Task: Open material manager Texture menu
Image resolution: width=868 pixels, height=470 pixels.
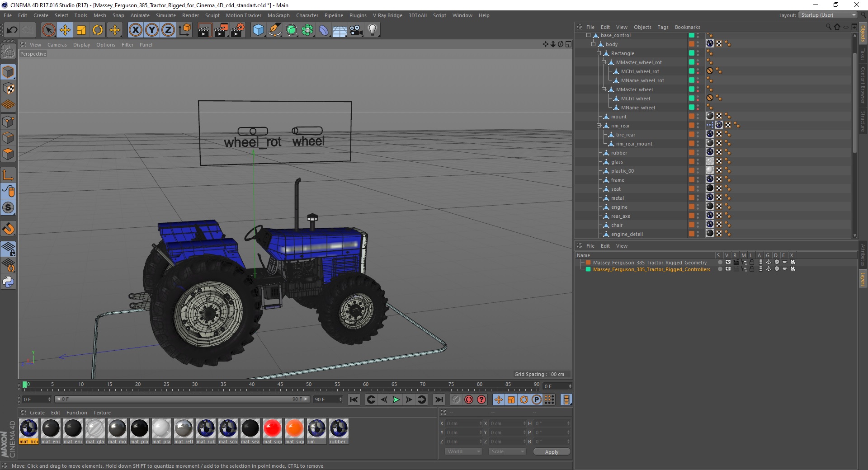Action: [102, 413]
